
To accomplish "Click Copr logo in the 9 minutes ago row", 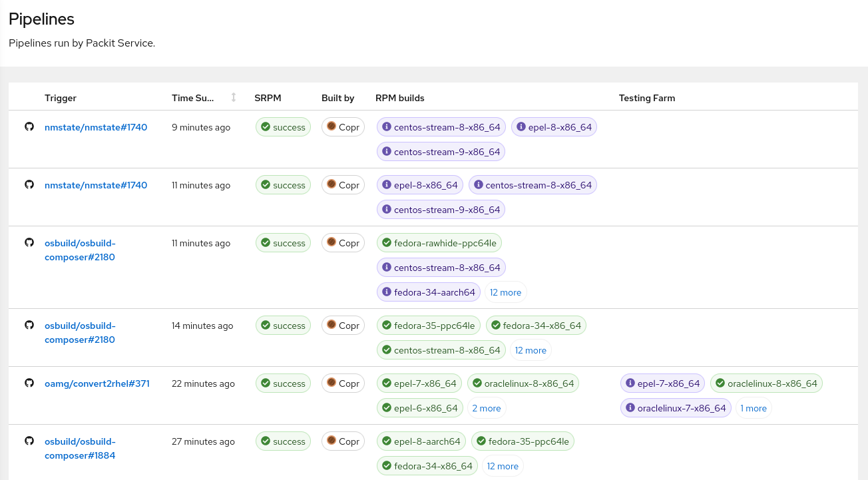I will (331, 126).
